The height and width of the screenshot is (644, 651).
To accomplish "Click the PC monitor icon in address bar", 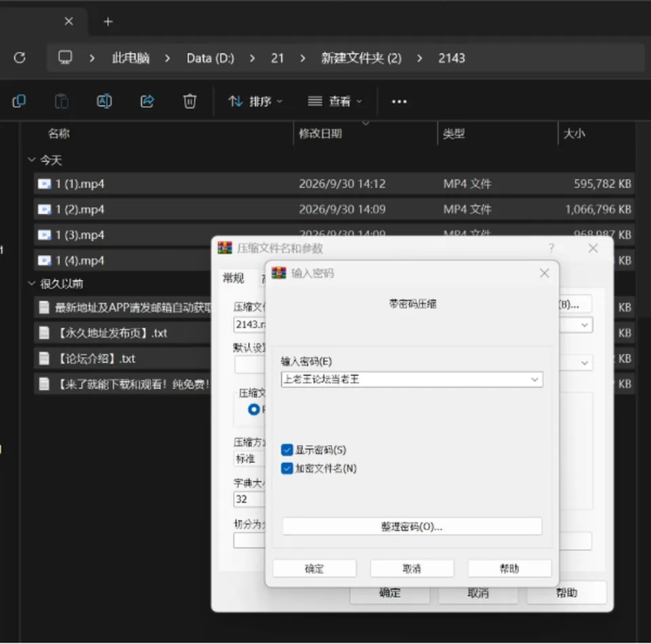I will pos(65,57).
